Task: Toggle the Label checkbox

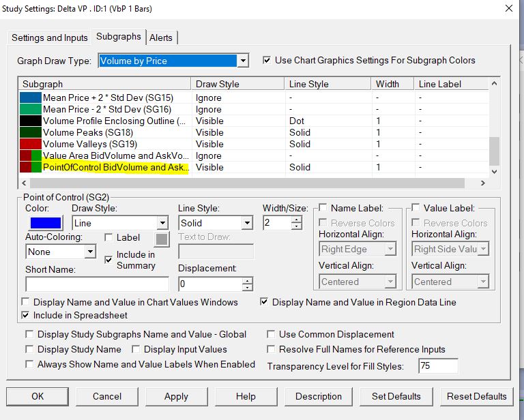Action: click(108, 237)
